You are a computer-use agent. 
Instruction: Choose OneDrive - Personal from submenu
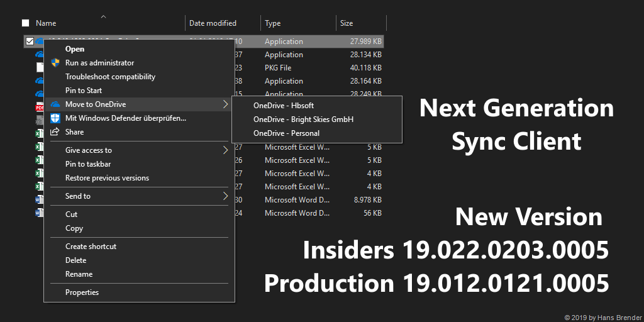[286, 133]
